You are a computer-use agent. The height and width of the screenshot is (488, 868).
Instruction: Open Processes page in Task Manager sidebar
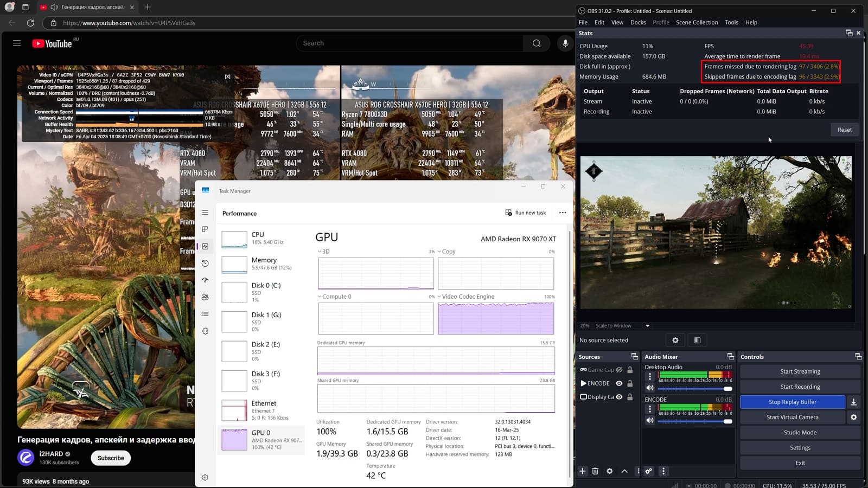pyautogui.click(x=205, y=229)
